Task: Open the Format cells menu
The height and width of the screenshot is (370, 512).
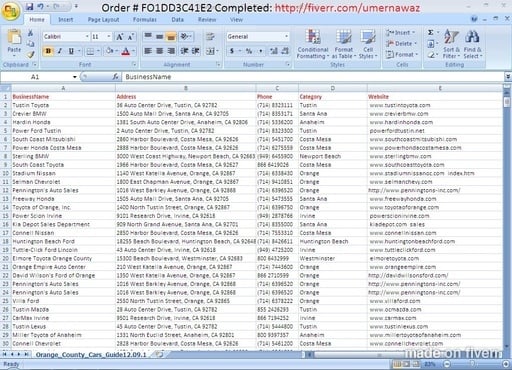Action: pos(401,54)
